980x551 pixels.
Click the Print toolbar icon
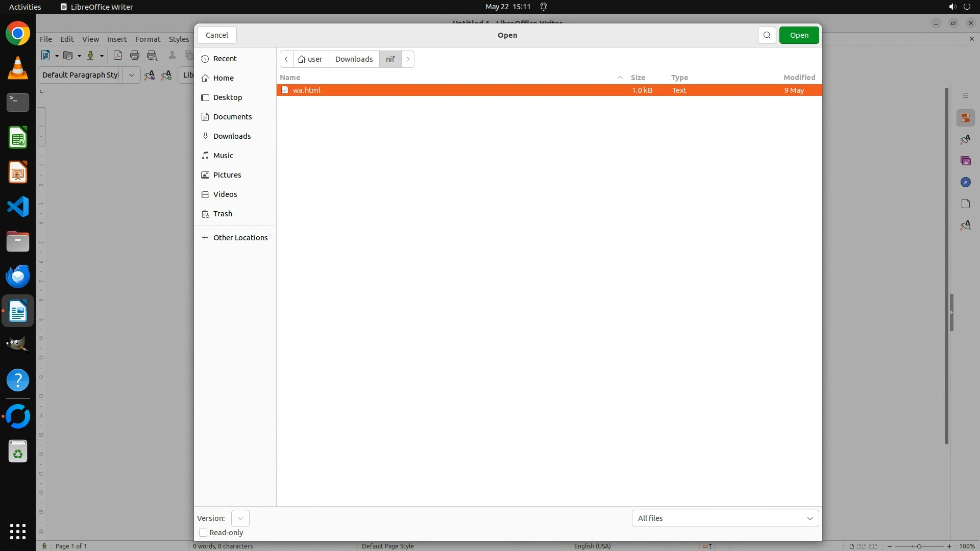click(x=135, y=56)
